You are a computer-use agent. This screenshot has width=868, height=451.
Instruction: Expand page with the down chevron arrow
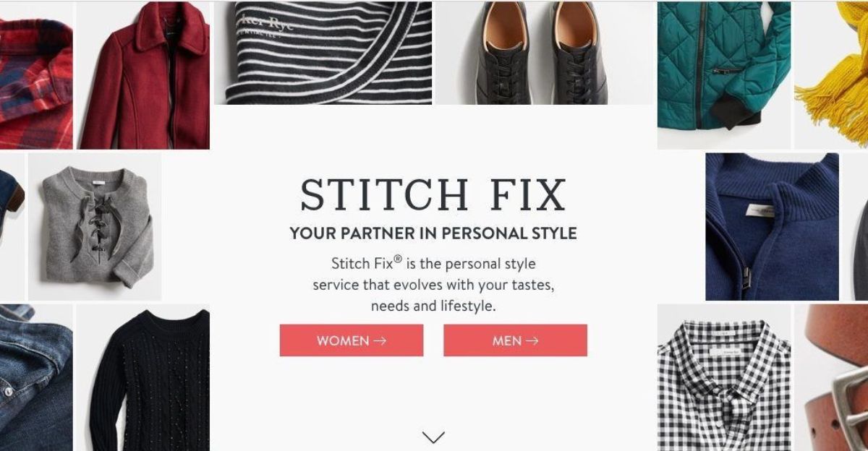(x=433, y=437)
